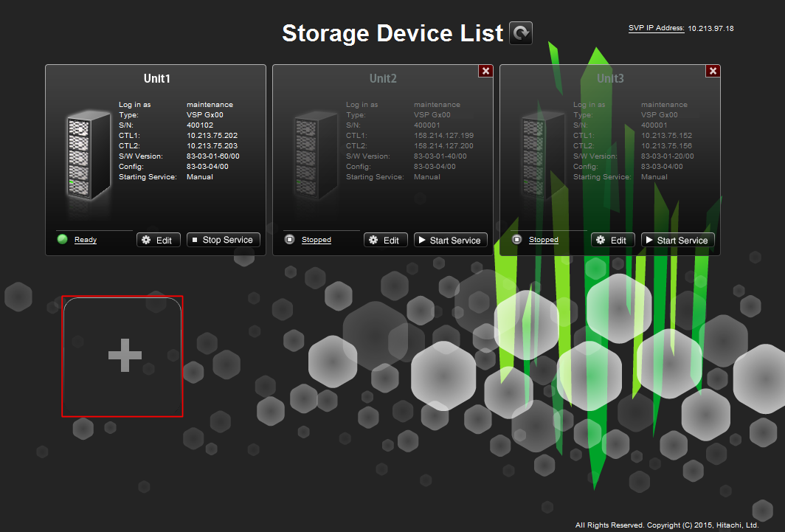Click the Unit2 server rack image
Image resolution: width=785 pixels, height=532 pixels.
click(x=316, y=155)
